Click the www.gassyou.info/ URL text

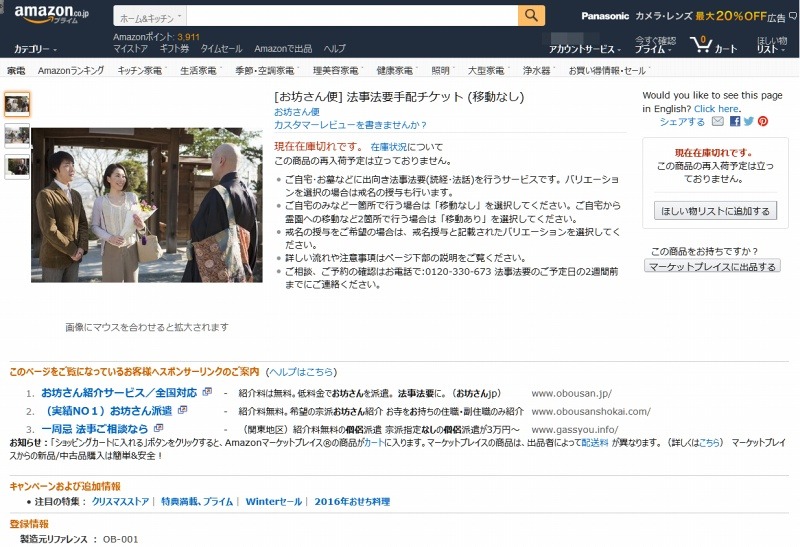[574, 430]
